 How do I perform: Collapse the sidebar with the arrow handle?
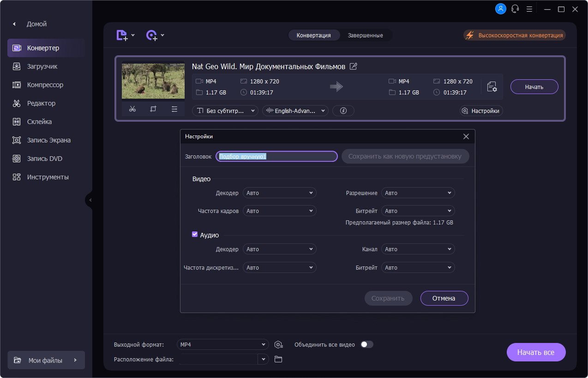(90, 200)
